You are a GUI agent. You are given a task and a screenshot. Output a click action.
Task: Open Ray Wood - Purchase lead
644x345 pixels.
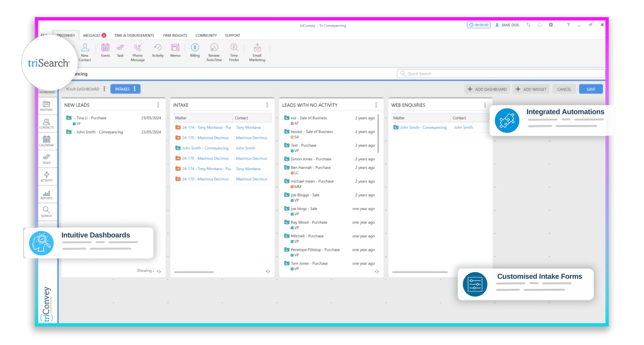click(309, 222)
